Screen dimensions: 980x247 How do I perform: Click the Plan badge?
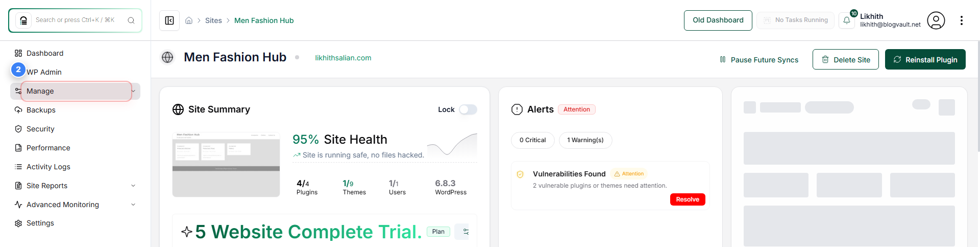438,232
